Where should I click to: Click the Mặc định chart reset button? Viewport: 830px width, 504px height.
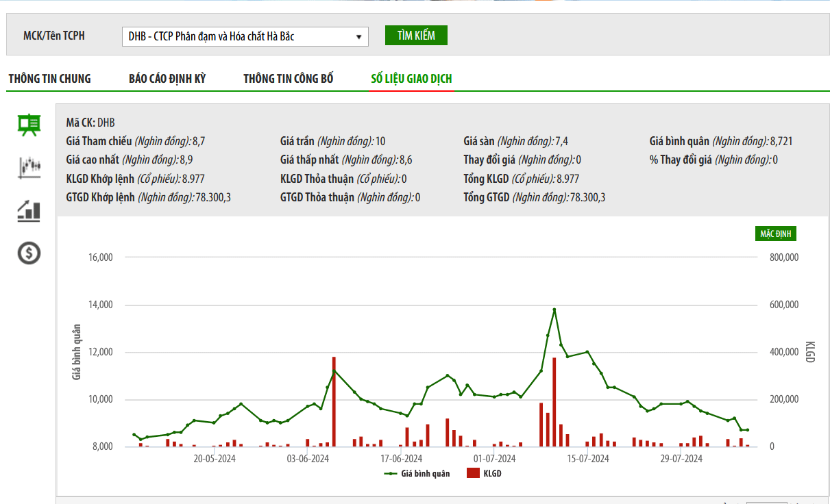coord(775,234)
